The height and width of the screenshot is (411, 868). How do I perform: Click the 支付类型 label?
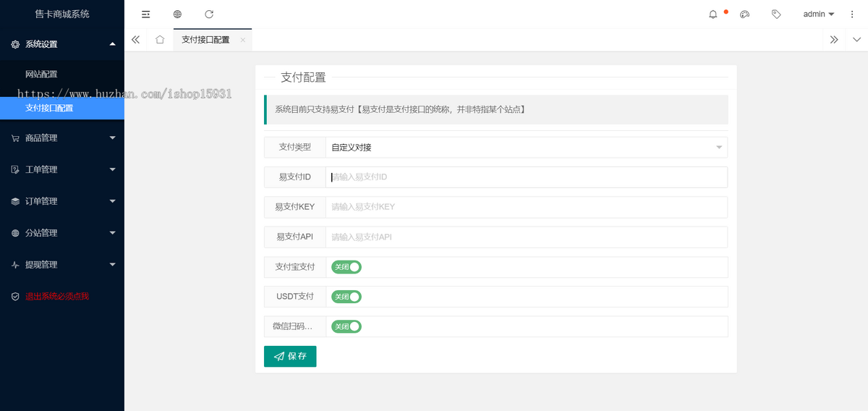295,147
